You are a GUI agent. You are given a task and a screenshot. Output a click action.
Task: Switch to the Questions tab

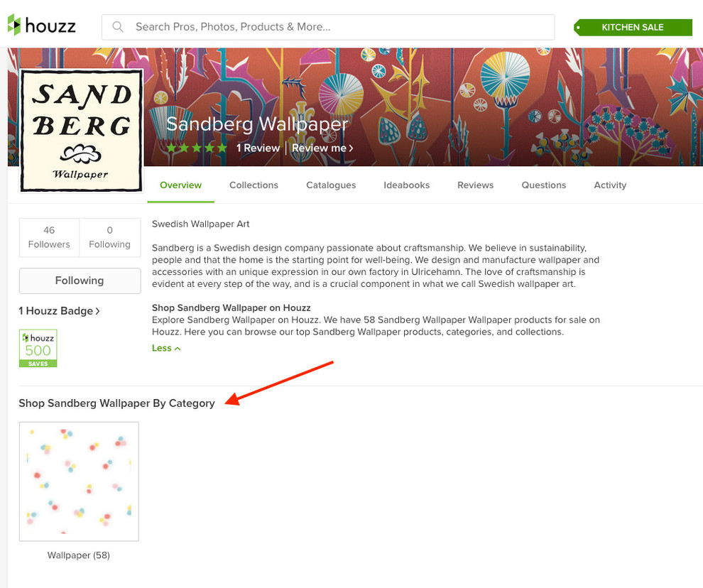coord(544,185)
